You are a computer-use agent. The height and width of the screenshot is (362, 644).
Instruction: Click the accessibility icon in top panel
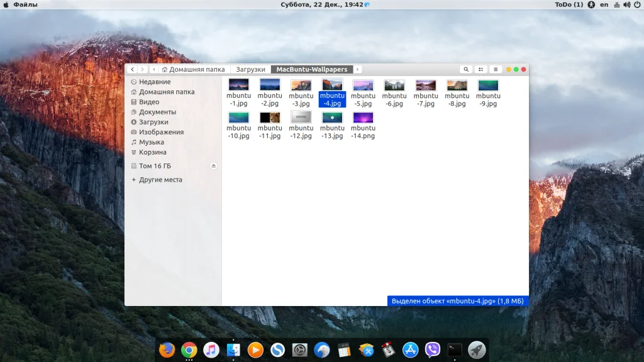point(591,4)
